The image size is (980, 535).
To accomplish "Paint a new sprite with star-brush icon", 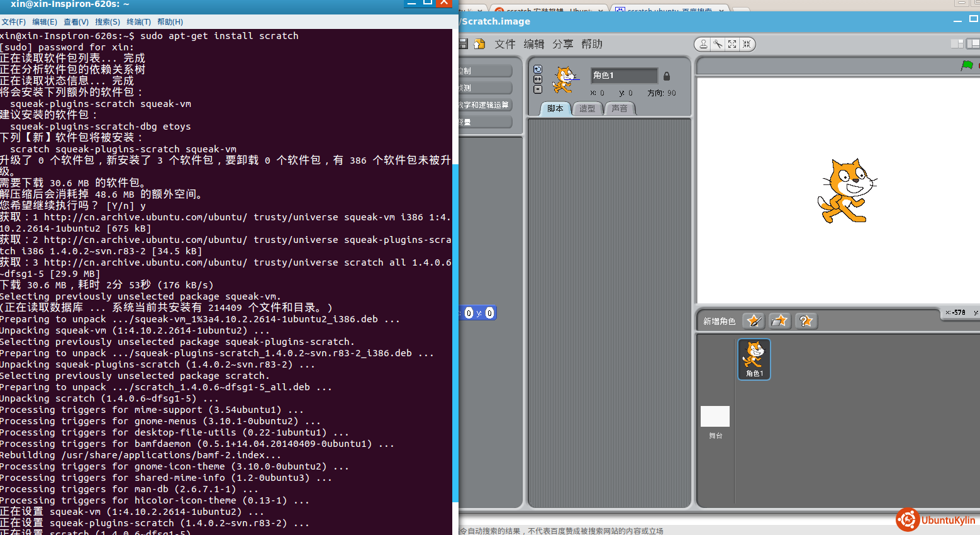I will (754, 321).
